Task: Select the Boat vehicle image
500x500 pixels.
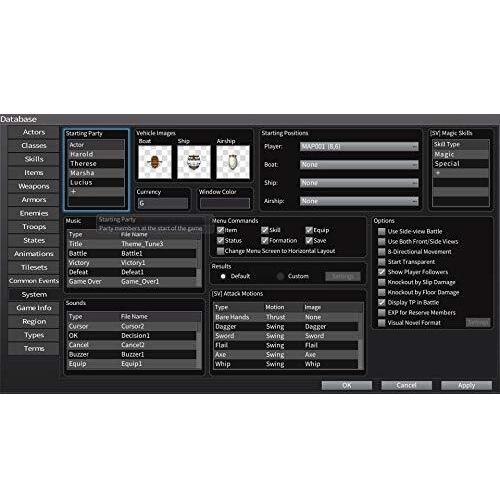Action: click(155, 162)
